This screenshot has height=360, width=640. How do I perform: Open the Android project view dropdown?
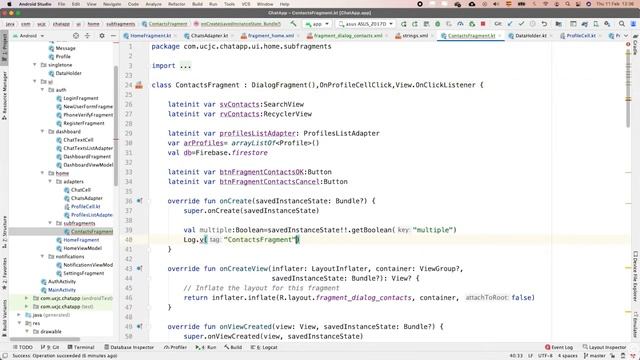tap(28, 36)
